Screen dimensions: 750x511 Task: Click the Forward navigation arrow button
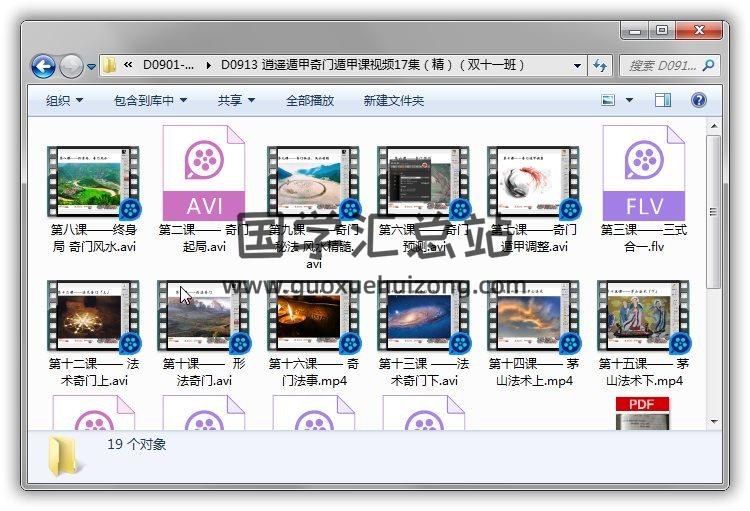(71, 66)
